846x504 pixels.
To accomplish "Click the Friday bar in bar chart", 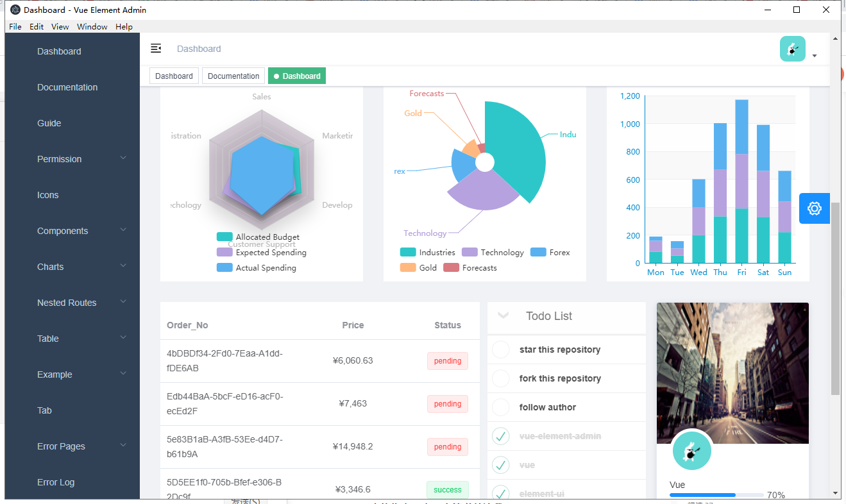I will click(741, 181).
